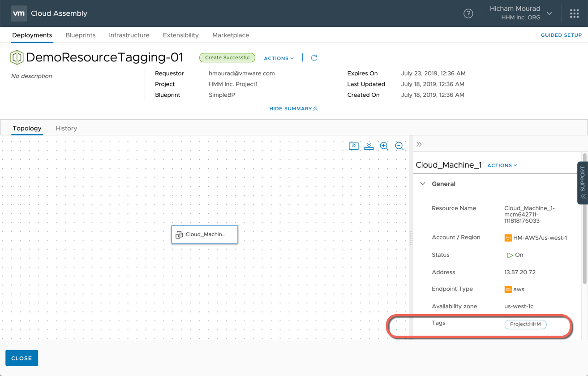Image resolution: width=588 pixels, height=376 pixels.
Task: Open the user menu for Hicham Mourad
Action: (x=520, y=13)
